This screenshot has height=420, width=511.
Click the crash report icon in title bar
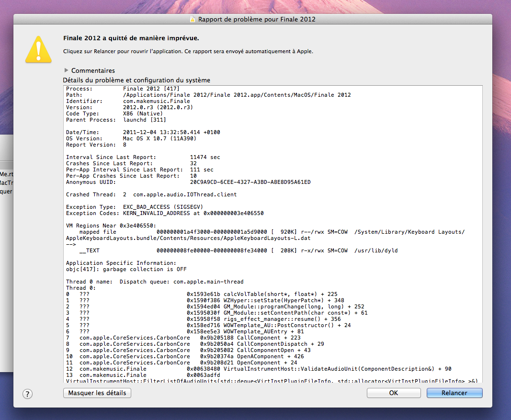[x=193, y=18]
